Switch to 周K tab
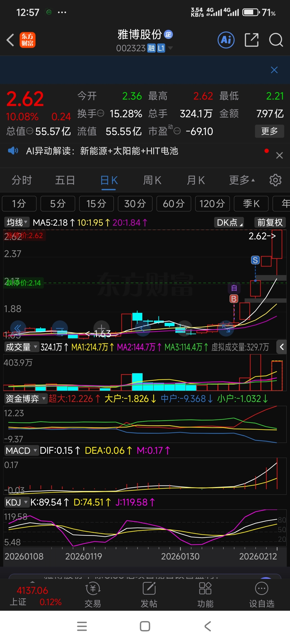This screenshot has width=290, height=644. (x=152, y=180)
